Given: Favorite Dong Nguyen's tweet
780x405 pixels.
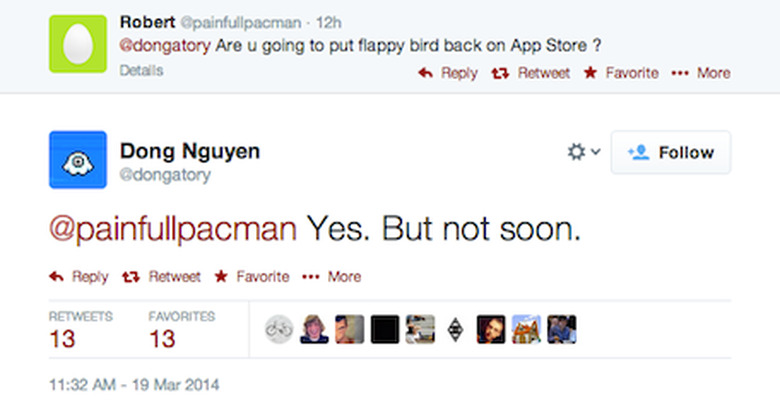Looking at the screenshot, I should coord(251,277).
